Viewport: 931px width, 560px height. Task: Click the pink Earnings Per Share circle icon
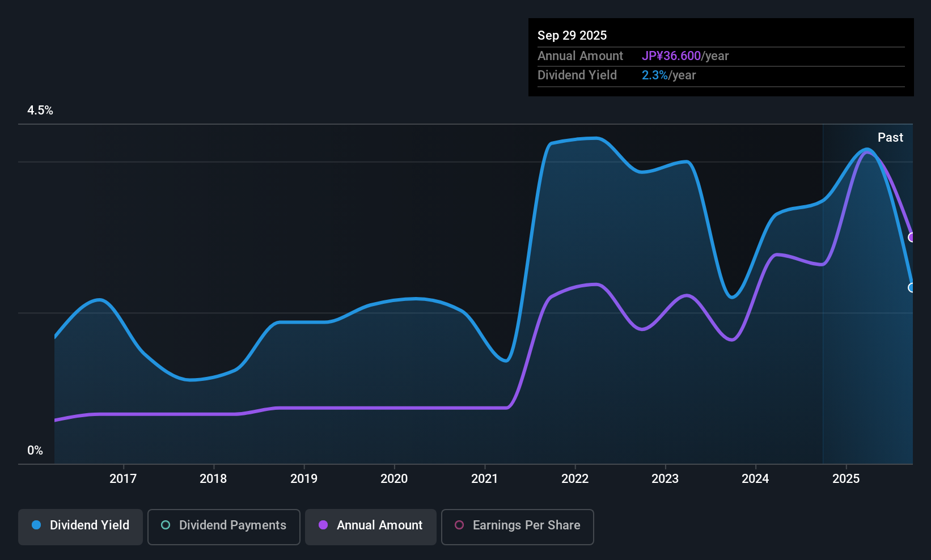click(x=459, y=525)
